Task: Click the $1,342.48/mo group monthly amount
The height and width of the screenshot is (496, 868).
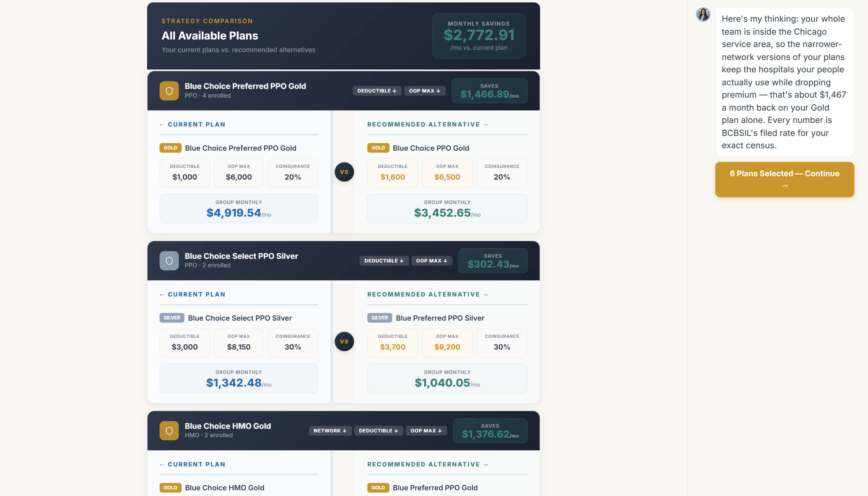Action: (x=239, y=383)
